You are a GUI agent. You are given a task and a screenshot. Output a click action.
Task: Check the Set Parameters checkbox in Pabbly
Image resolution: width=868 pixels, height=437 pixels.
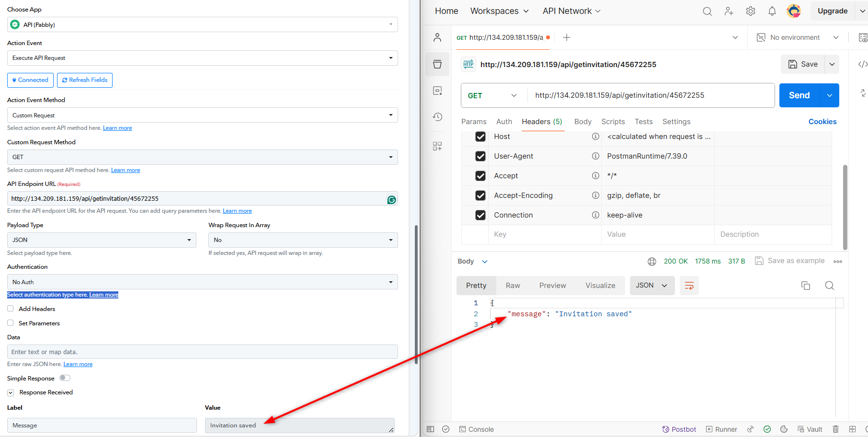point(11,323)
